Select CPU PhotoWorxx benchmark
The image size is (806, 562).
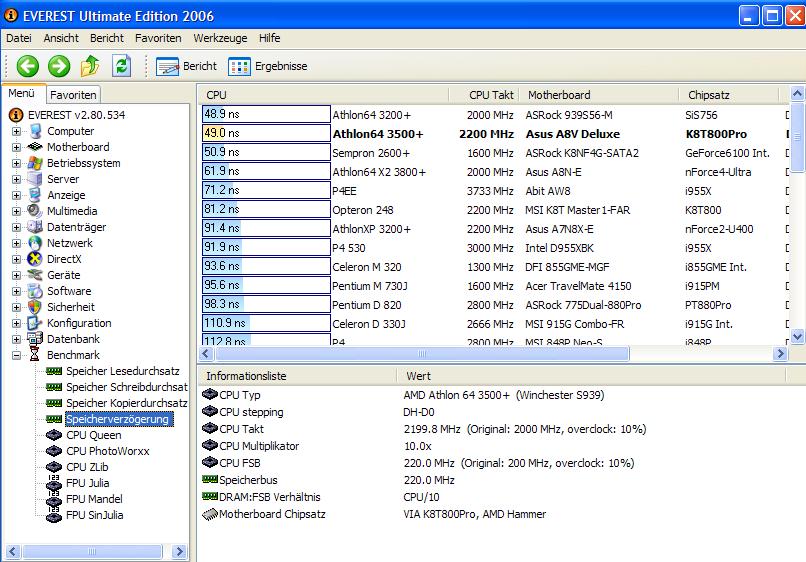pyautogui.click(x=107, y=451)
